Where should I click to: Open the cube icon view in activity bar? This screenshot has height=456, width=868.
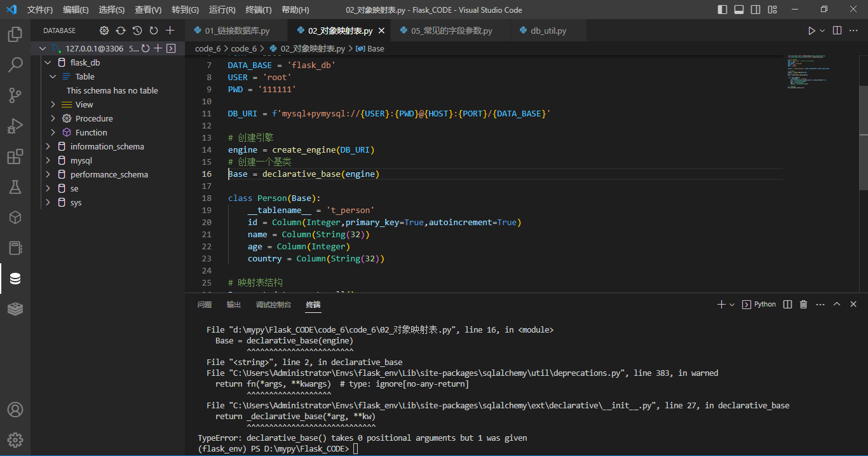coord(15,218)
